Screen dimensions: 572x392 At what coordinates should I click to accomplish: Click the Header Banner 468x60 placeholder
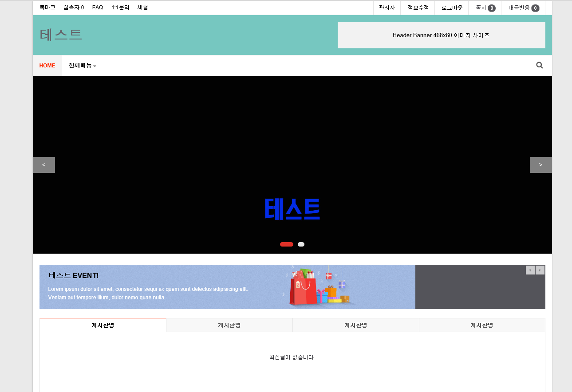(x=441, y=35)
